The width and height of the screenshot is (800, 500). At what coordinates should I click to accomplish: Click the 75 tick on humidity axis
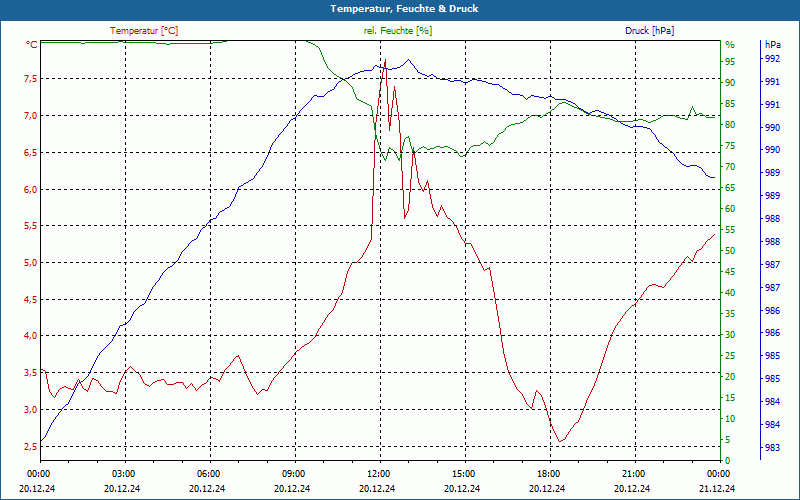click(730, 146)
